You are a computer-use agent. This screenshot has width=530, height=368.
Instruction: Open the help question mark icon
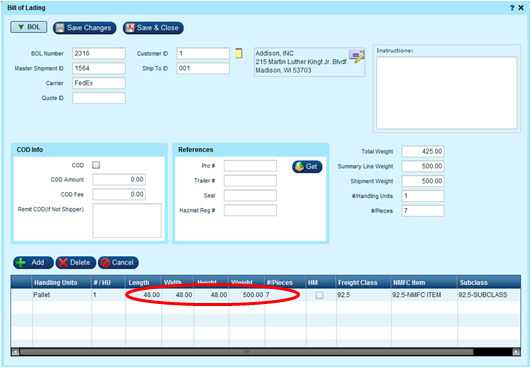[512, 8]
